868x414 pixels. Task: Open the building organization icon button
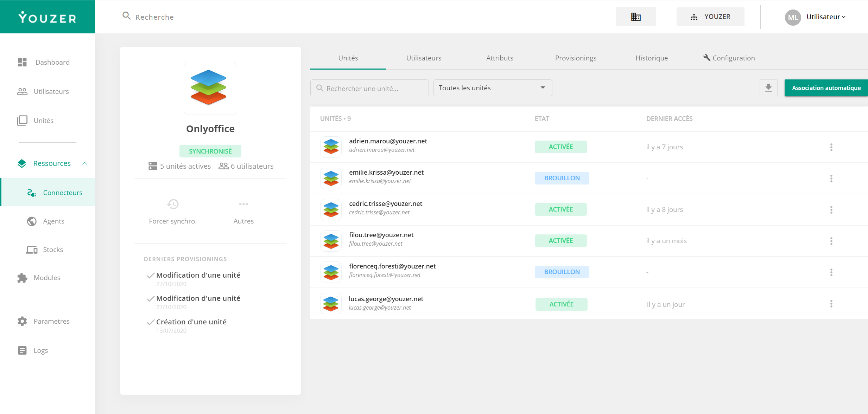[x=635, y=17]
